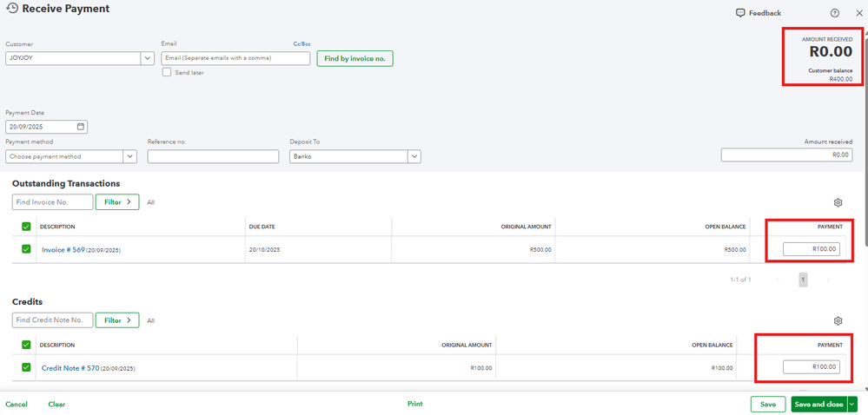Screen dimensions: 868x415
Task: Click the All filter label in Credits
Action: pyautogui.click(x=150, y=321)
